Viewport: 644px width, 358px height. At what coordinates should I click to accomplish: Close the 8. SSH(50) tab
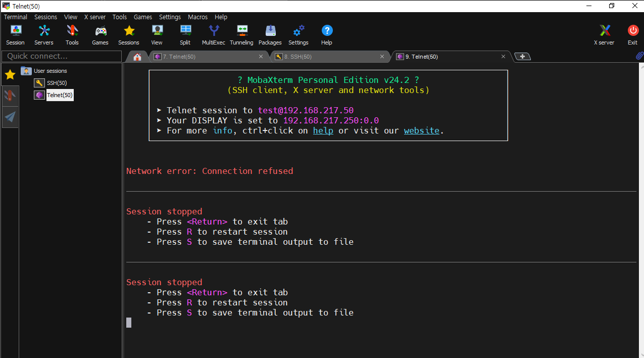[382, 57]
